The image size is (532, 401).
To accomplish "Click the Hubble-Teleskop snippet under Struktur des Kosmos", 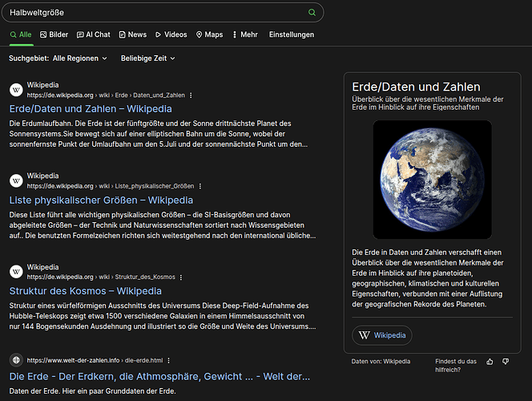I will pos(163,316).
